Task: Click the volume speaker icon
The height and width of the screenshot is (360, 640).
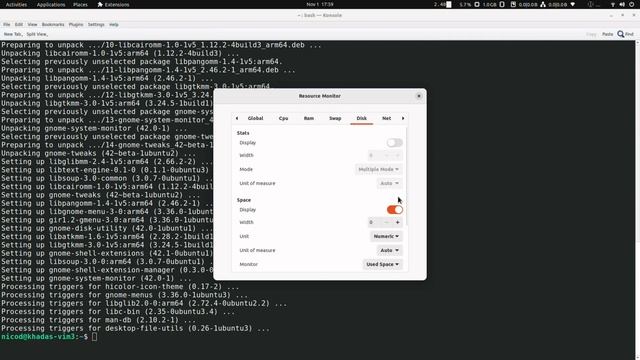Action: (622, 4)
